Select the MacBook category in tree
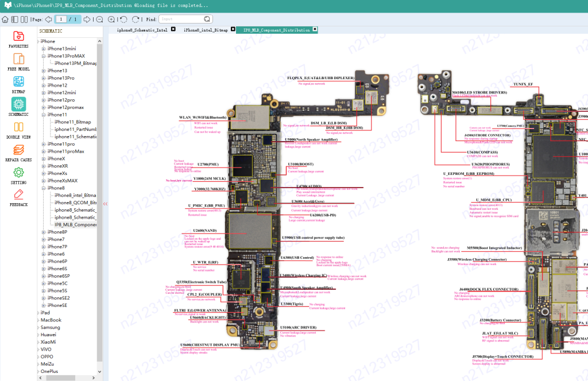588x381 pixels. point(51,320)
